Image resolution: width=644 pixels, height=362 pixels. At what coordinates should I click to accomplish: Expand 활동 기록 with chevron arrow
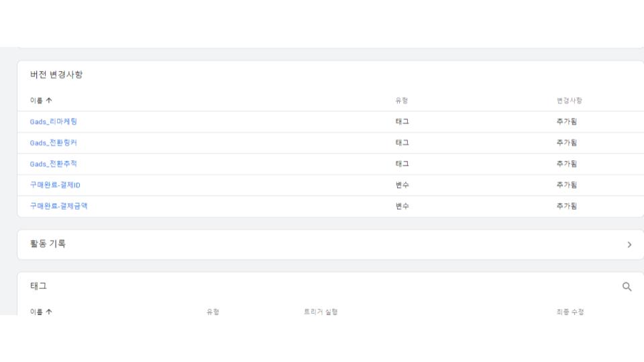point(629,245)
